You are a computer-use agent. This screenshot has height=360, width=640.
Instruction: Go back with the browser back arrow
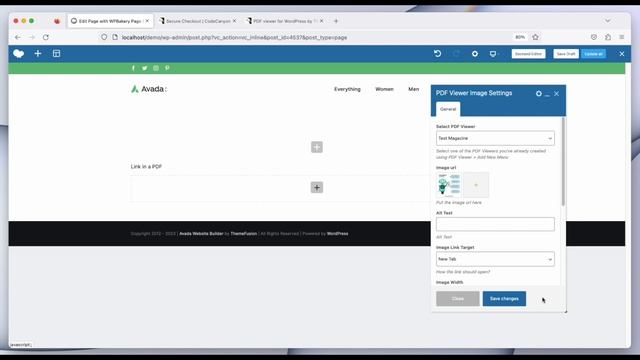(18, 37)
